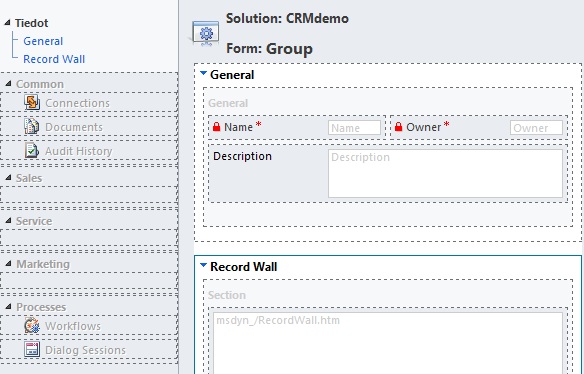Viewport: 584px width, 374px height.
Task: Click the Dialog Sessions icon
Action: pos(32,350)
